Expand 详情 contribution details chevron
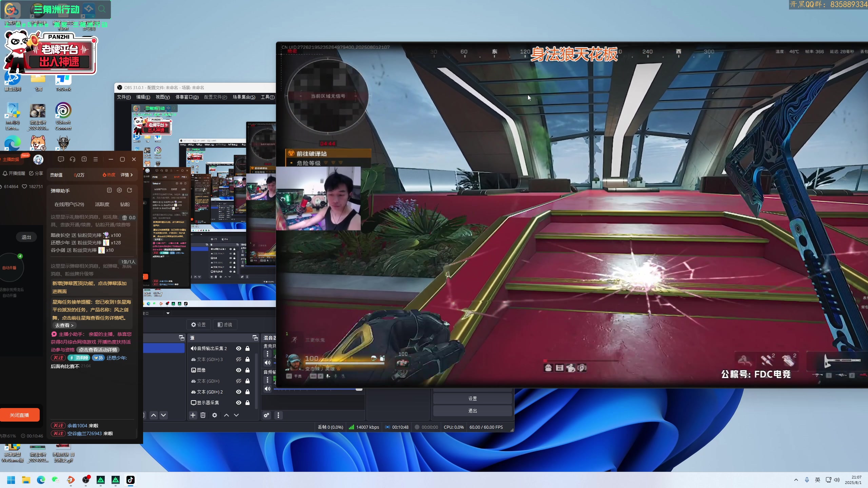 [x=127, y=175]
